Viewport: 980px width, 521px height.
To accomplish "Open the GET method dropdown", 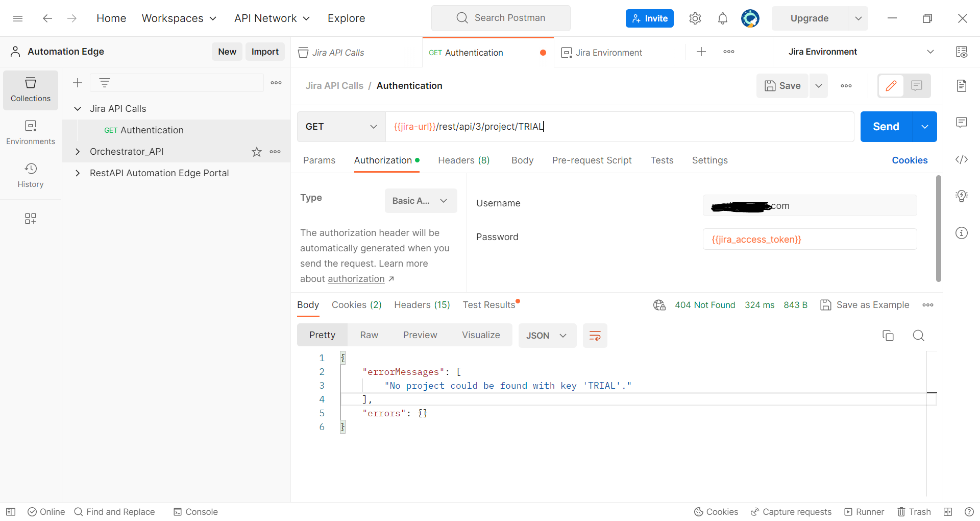I will coord(340,126).
